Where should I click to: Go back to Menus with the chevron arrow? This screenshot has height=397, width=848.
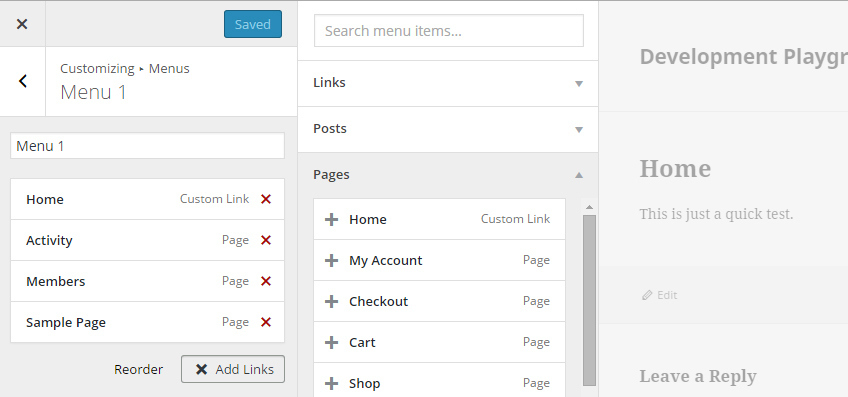23,81
